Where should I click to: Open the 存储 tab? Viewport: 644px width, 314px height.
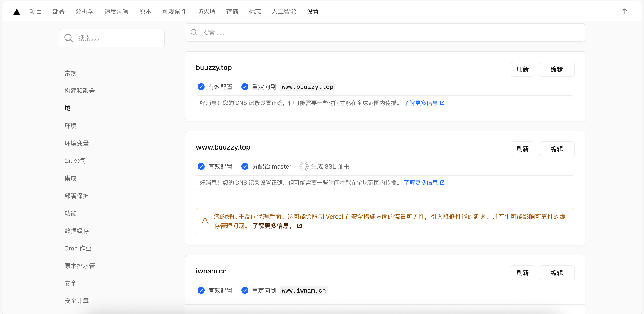pyautogui.click(x=232, y=12)
